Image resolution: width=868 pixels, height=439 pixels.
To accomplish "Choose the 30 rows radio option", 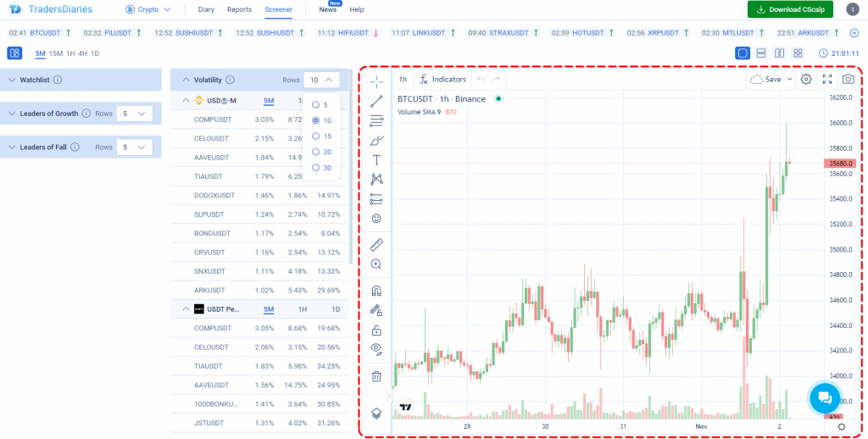I will [316, 168].
